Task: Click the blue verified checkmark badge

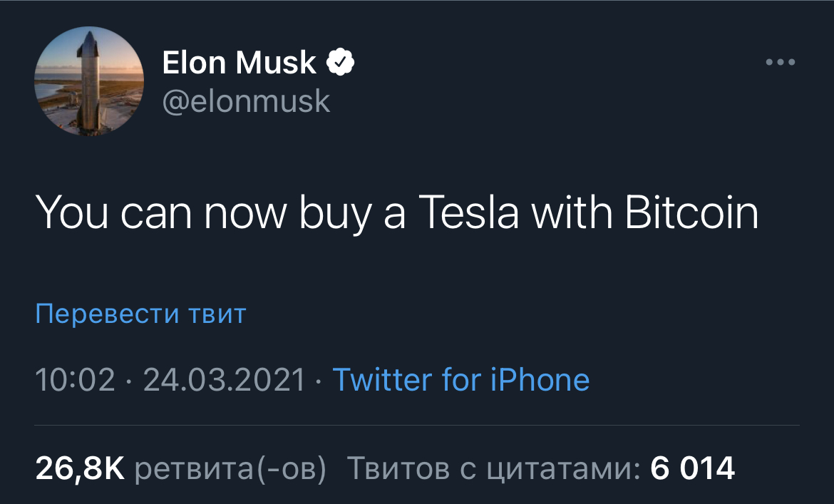Action: [x=341, y=63]
